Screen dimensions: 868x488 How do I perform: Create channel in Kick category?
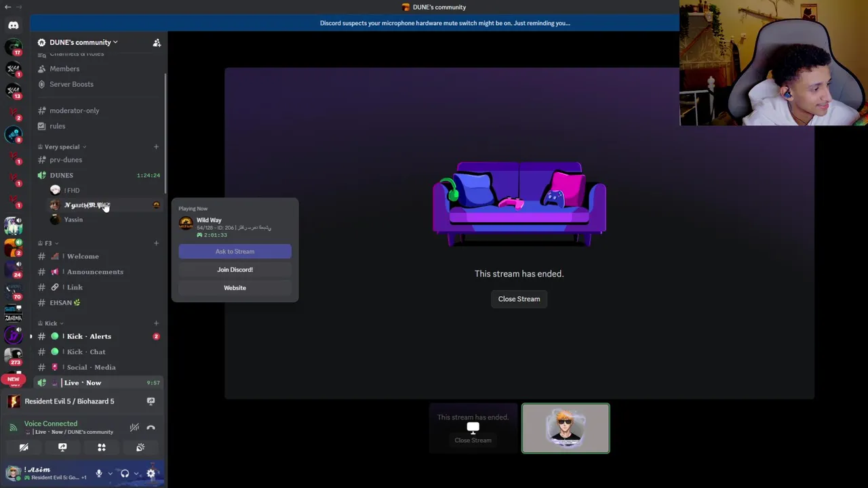156,323
